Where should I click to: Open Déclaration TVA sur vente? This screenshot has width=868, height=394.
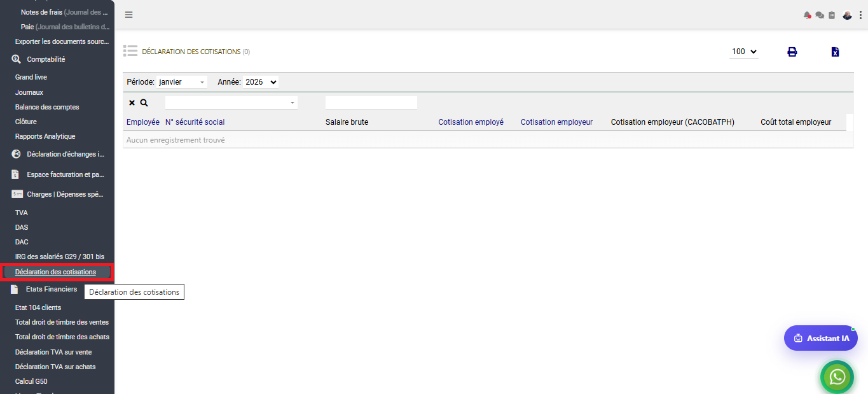53,351
